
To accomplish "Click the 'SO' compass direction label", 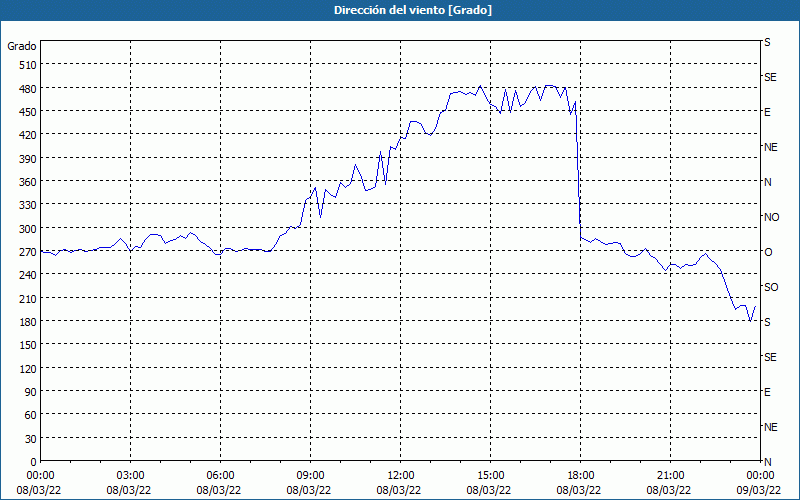I will pos(771,287).
